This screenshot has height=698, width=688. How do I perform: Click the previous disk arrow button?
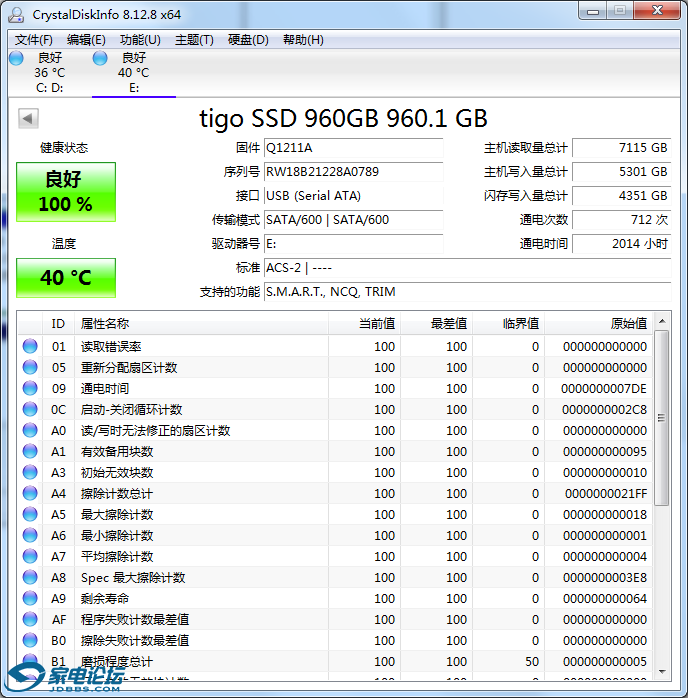[28, 118]
